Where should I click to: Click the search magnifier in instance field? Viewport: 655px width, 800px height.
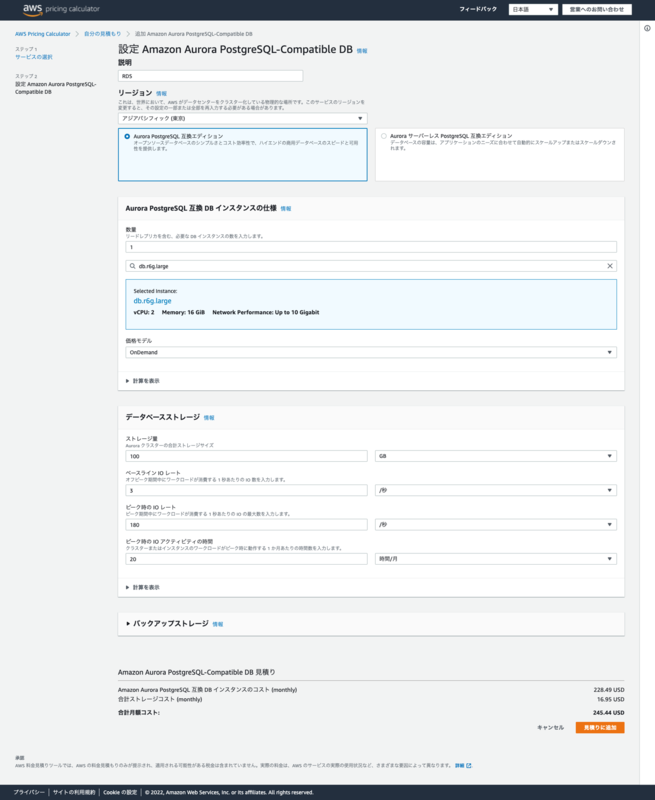pyautogui.click(x=133, y=266)
